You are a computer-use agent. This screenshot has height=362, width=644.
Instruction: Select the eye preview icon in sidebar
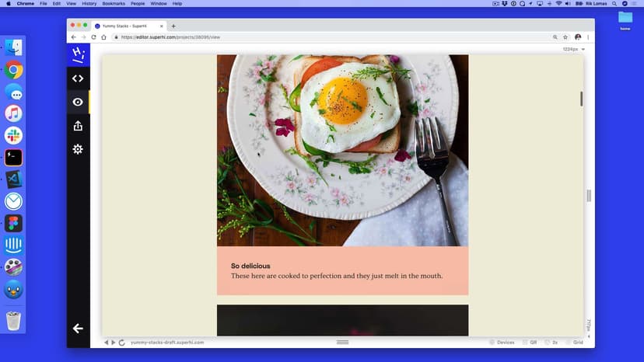(x=78, y=102)
